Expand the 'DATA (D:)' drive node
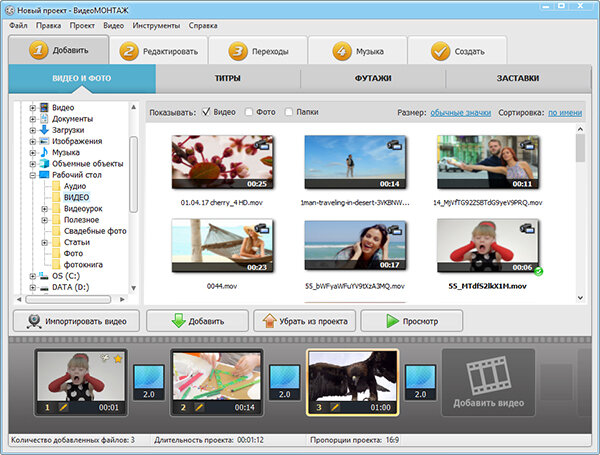The height and width of the screenshot is (455, 600). (x=33, y=287)
